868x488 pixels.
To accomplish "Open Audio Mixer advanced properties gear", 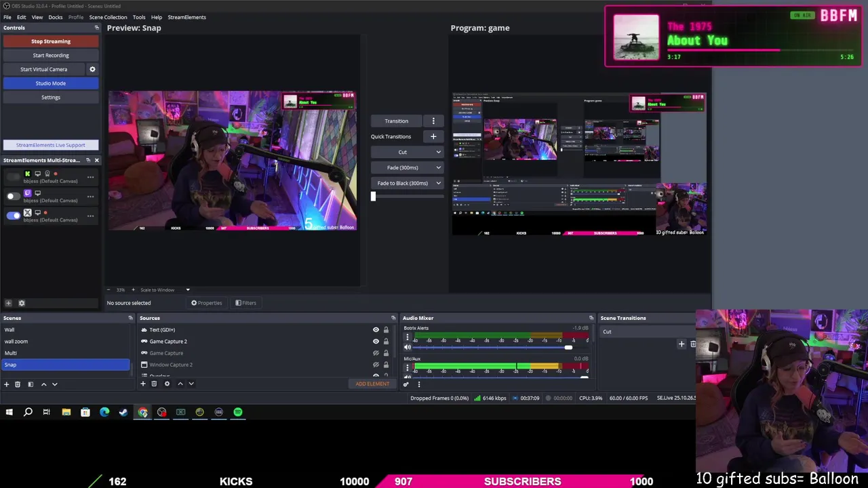I will [406, 384].
